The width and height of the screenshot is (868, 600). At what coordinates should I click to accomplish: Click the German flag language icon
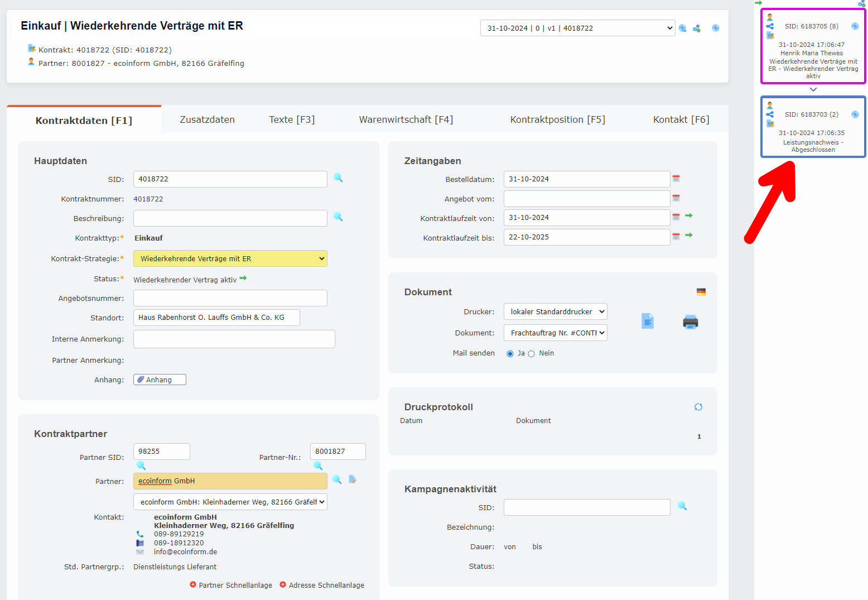[701, 292]
